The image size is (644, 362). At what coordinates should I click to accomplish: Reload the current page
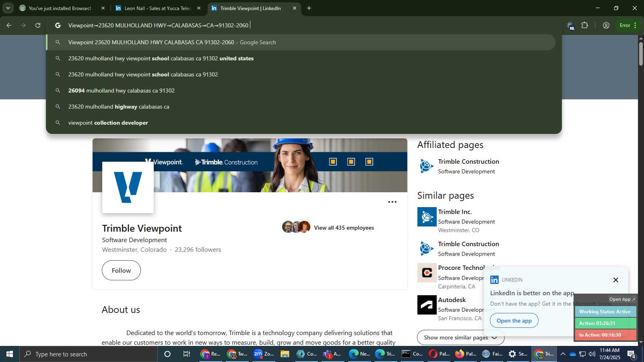(38, 25)
